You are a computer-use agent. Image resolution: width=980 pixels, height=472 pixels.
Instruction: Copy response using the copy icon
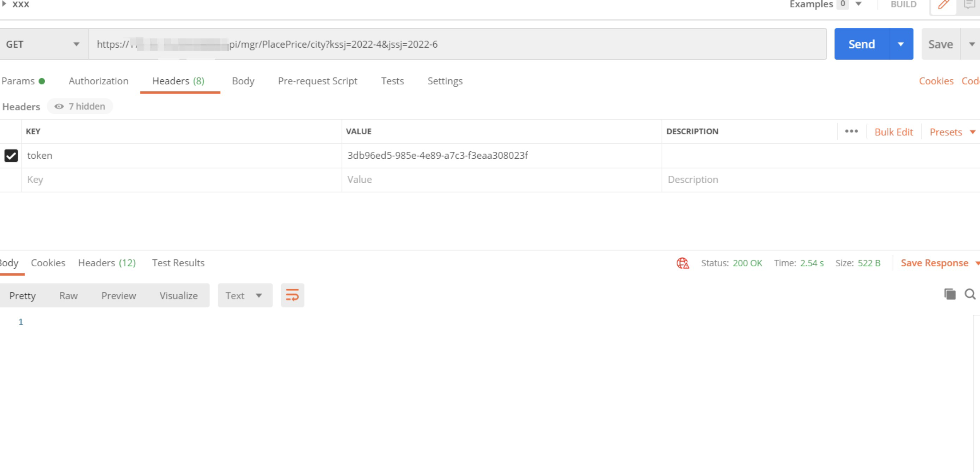950,294
